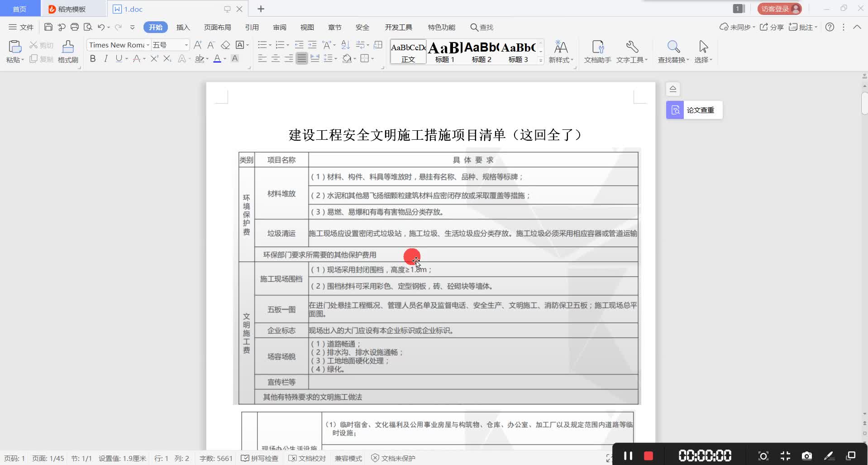Click the Undo arrow
This screenshot has width=868, height=465.
coord(101,27)
